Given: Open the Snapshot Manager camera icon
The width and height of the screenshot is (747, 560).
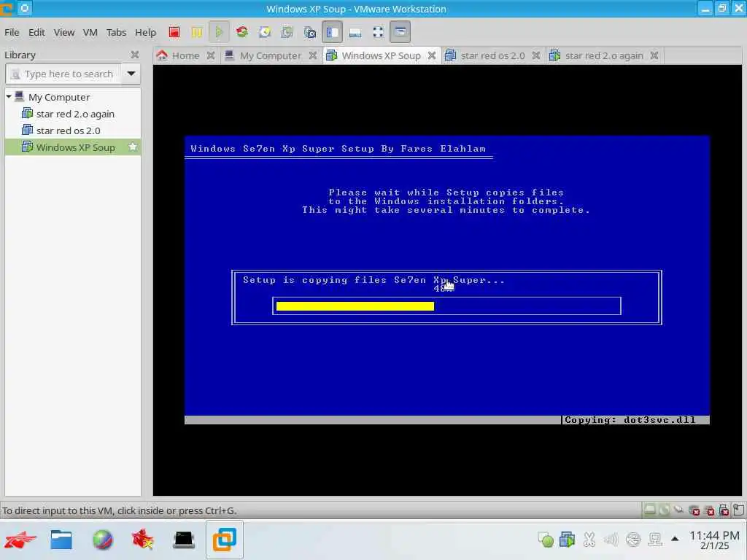Looking at the screenshot, I should (309, 32).
